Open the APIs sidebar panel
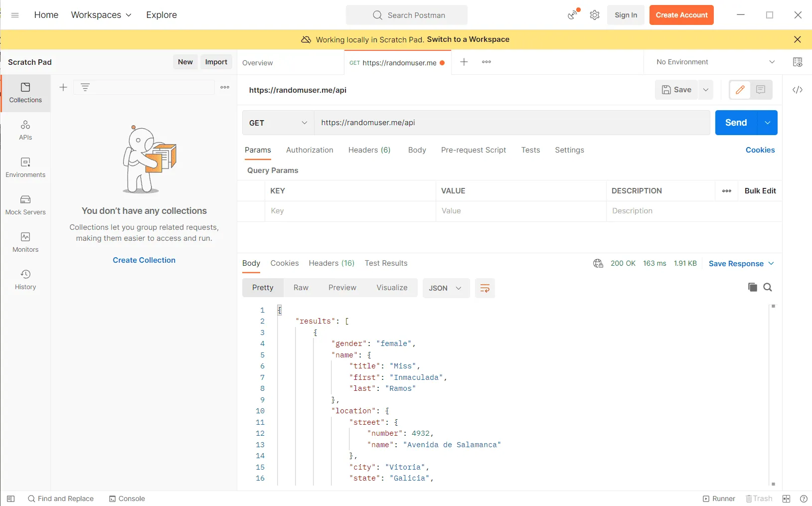Image resolution: width=812 pixels, height=506 pixels. tap(25, 130)
